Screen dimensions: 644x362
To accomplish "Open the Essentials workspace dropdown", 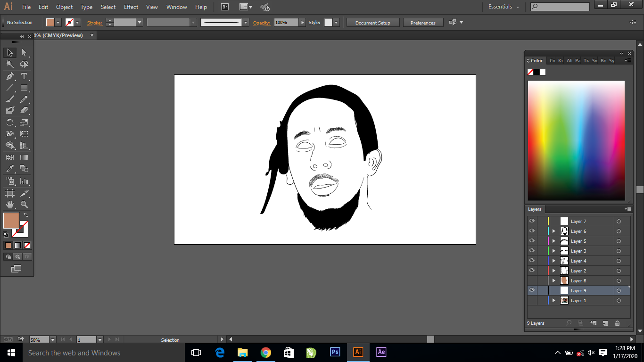I will point(504,7).
